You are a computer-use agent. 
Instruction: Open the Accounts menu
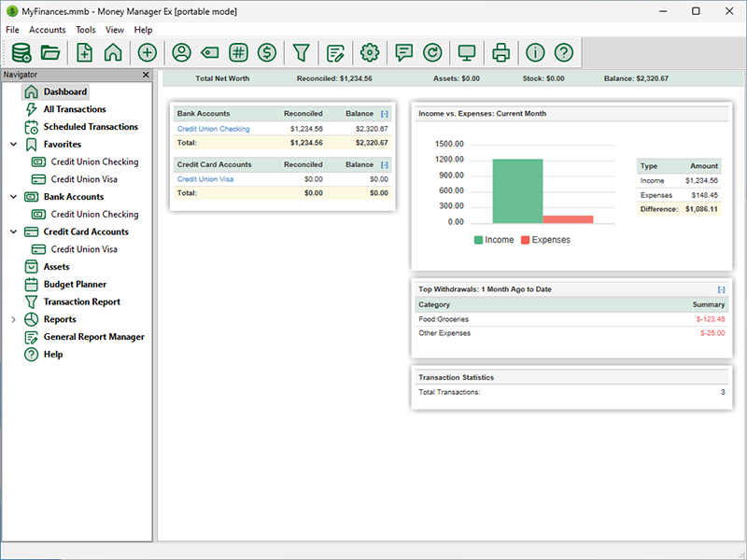click(48, 30)
